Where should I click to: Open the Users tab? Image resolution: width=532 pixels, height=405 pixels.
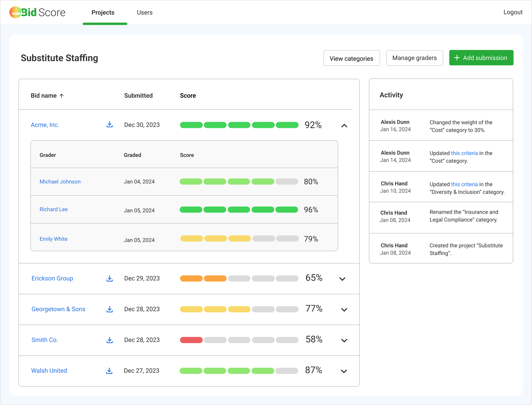pyautogui.click(x=145, y=13)
